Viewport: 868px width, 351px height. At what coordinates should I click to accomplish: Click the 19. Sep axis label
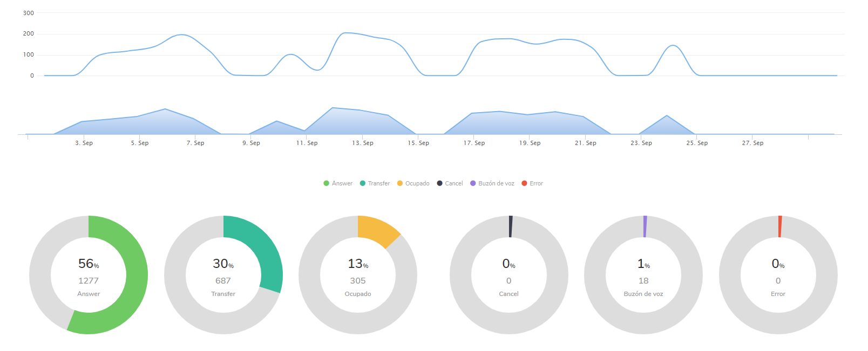[x=530, y=143]
